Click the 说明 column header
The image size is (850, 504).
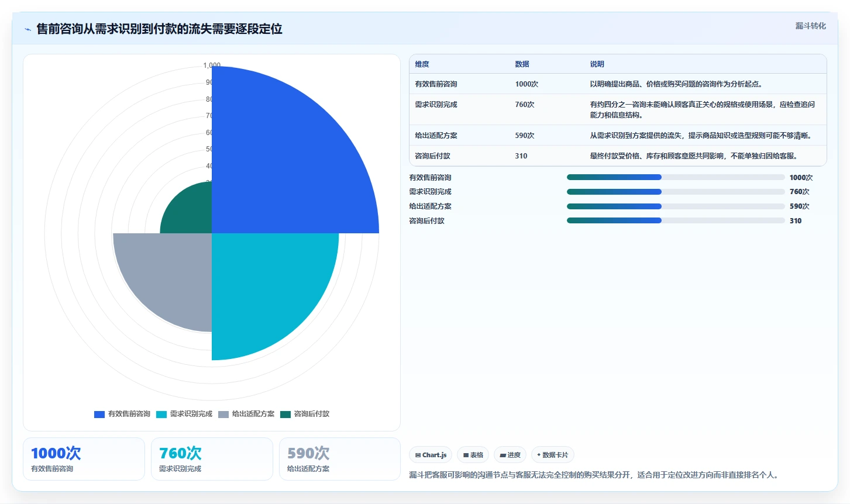click(x=597, y=64)
